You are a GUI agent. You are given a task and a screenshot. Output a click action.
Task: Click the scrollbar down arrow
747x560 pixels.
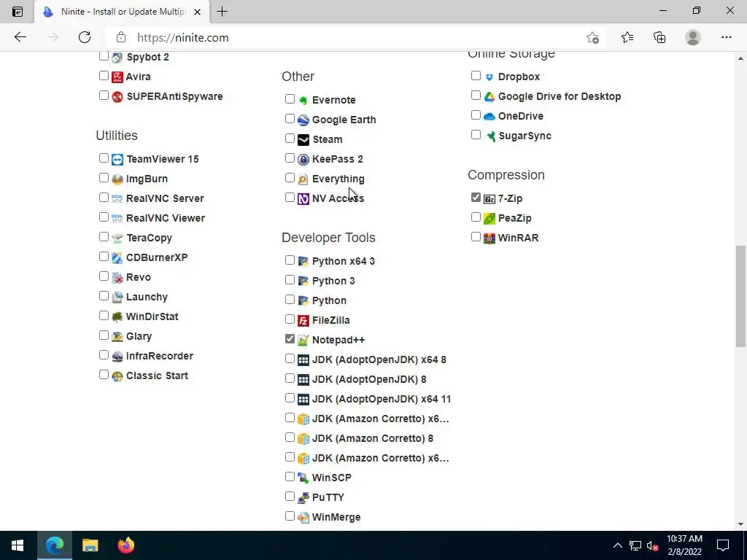[x=740, y=524]
